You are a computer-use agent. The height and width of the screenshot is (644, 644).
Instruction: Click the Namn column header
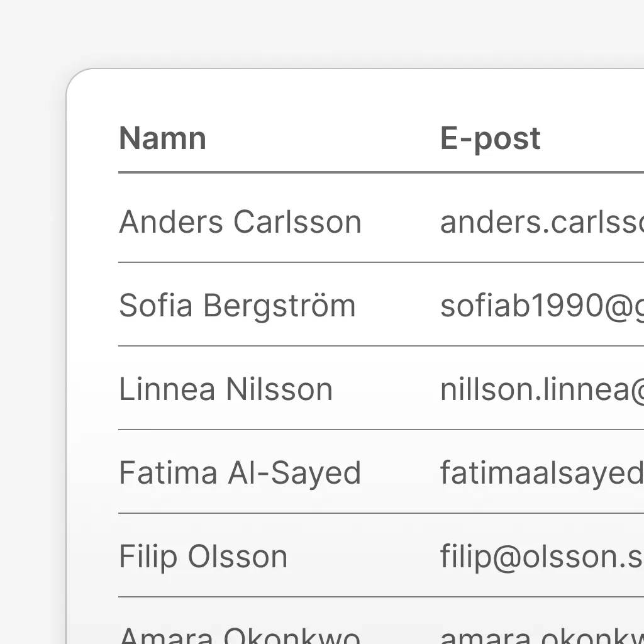162,138
